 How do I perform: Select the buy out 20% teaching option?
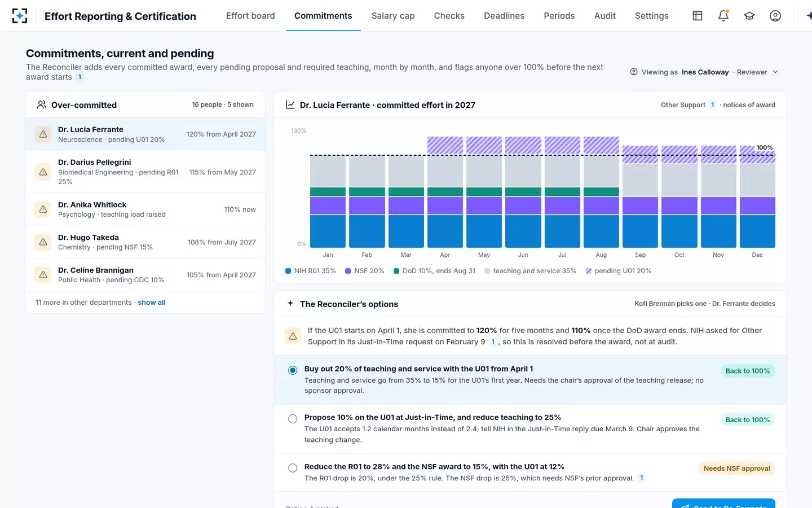pos(293,370)
